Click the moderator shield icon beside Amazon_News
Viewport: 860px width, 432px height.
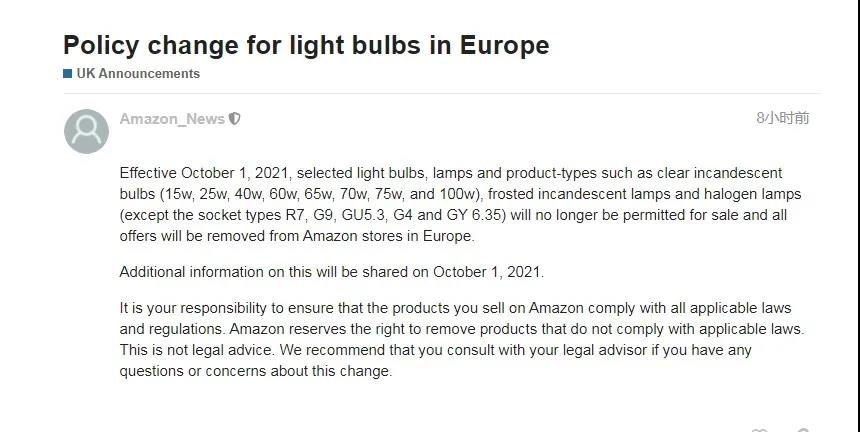235,119
